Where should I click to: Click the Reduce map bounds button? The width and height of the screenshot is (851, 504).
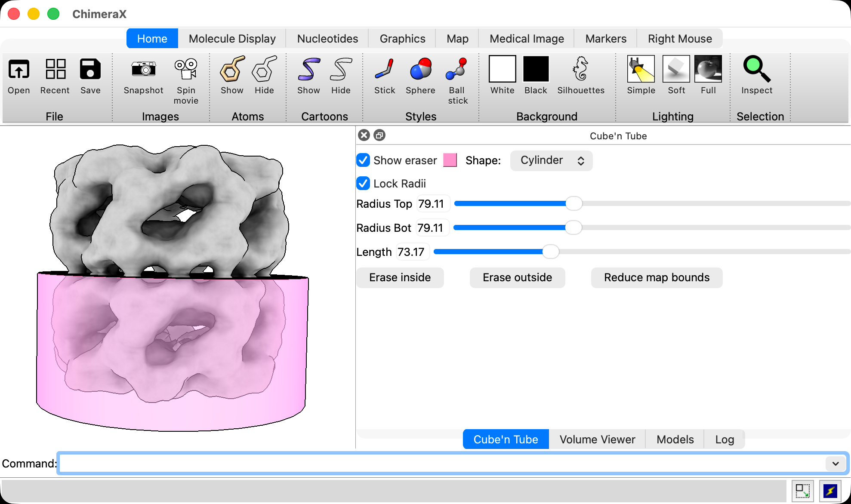[x=657, y=277]
